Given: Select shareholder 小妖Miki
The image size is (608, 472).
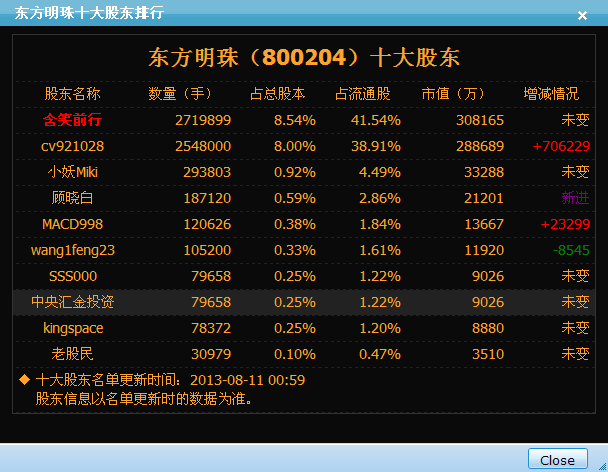Looking at the screenshot, I should pos(73,172).
